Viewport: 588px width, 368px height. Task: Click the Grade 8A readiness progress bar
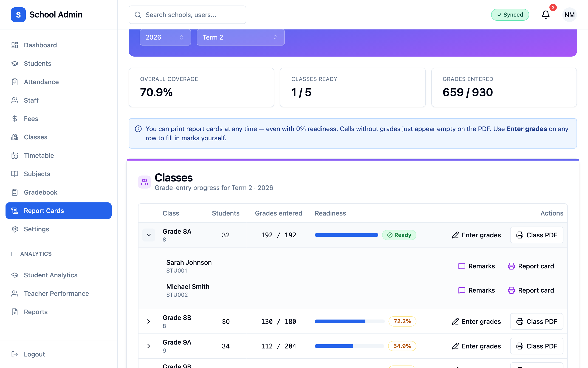pyautogui.click(x=346, y=235)
